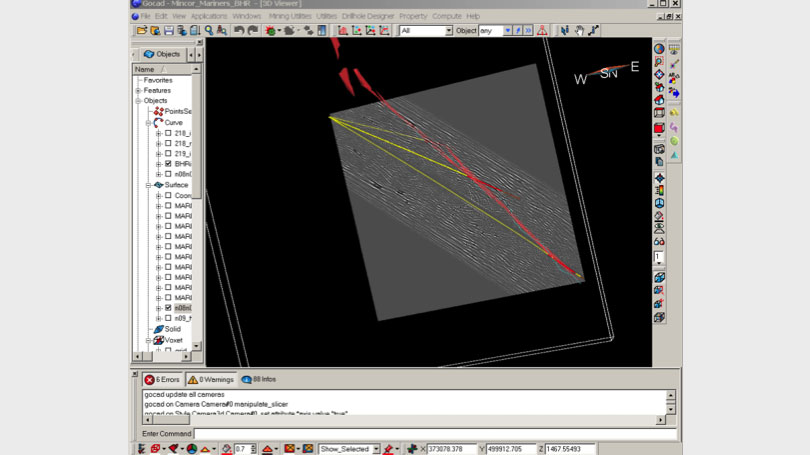Uncheck the n08m surface checkbox

[x=168, y=308]
